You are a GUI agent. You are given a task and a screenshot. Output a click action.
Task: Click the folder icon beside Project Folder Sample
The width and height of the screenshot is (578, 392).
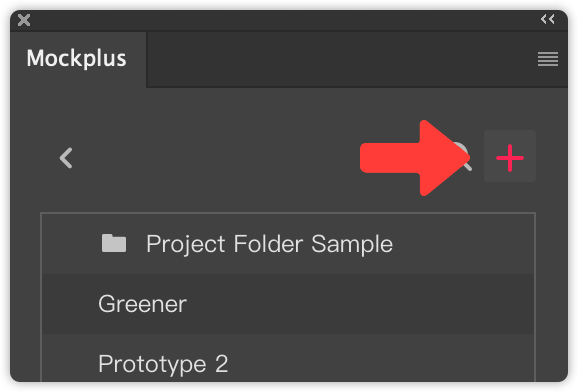[114, 243]
